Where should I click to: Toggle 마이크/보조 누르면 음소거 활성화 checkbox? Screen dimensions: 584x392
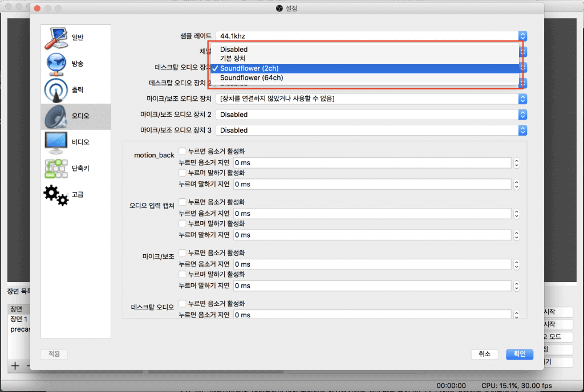point(182,252)
